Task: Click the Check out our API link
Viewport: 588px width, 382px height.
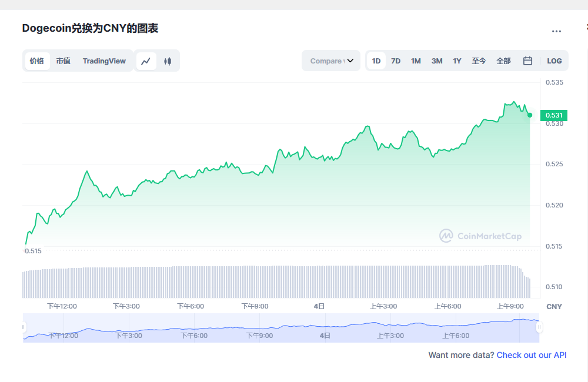Action: coord(532,355)
